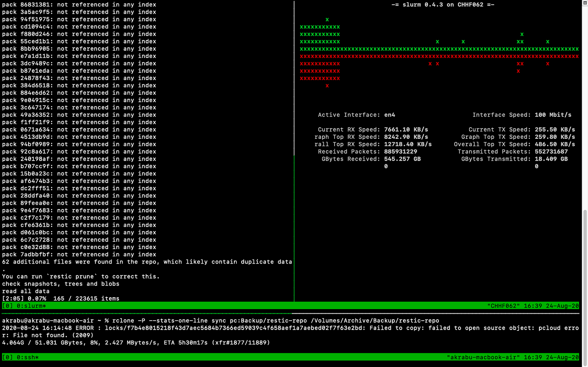Click the line 'pack 15b0a23c'
The image size is (588, 367).
click(79, 174)
